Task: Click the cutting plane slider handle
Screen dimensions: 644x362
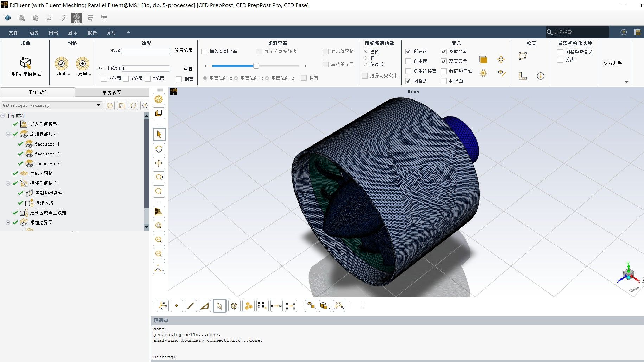Action: 256,66
